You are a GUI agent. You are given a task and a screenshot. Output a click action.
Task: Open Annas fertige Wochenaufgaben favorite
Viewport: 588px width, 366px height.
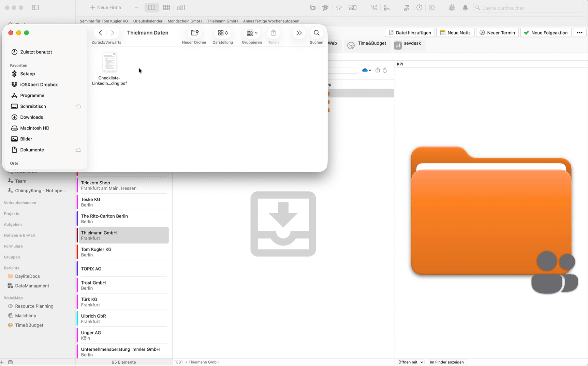[x=271, y=21]
